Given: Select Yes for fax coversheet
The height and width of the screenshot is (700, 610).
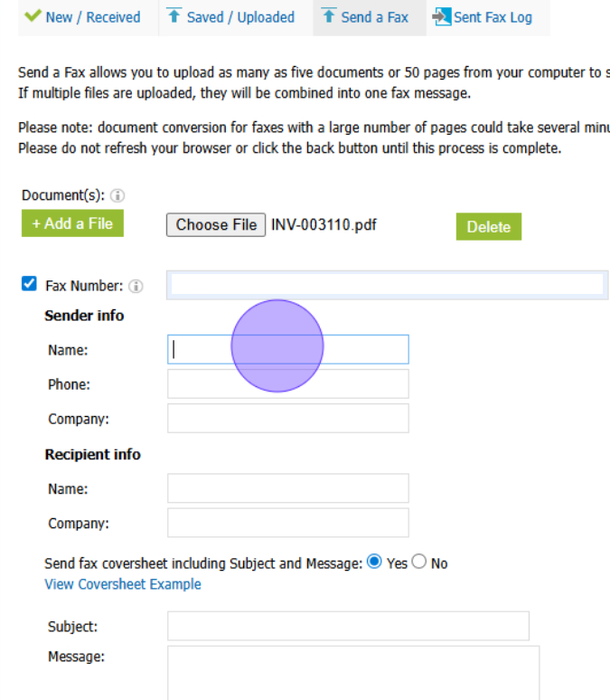Looking at the screenshot, I should click(x=374, y=562).
